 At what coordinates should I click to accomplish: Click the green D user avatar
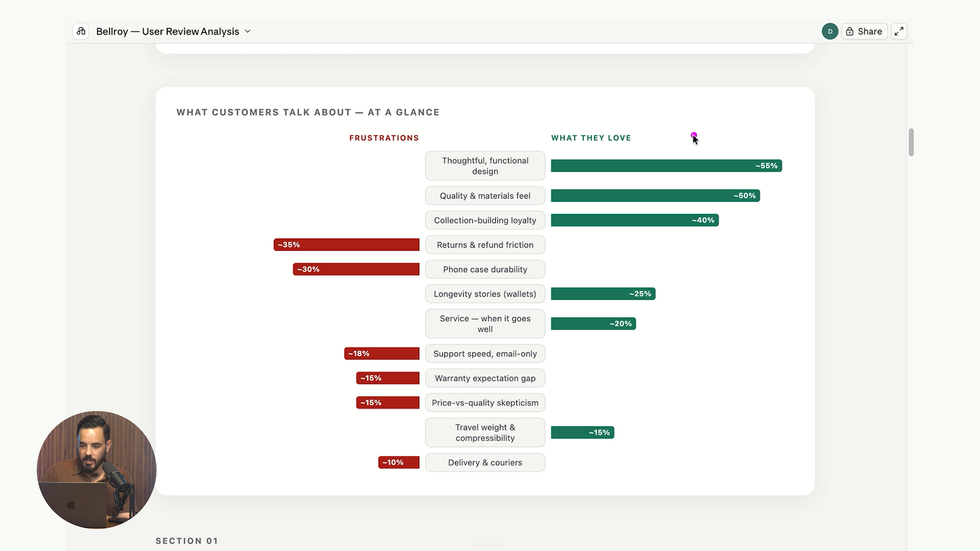[830, 31]
